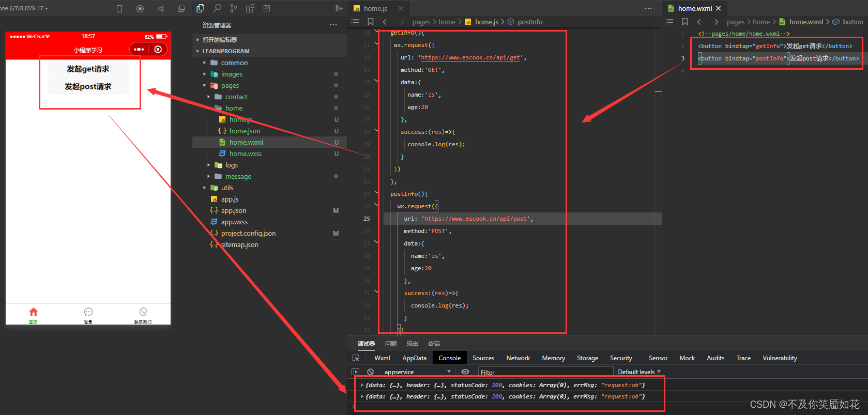
Task: Click the api/post URL link in code
Action: coord(476,219)
